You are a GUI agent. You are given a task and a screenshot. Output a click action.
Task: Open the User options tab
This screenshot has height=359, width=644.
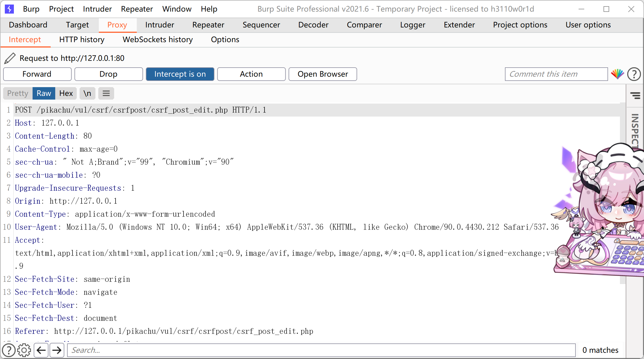588,25
